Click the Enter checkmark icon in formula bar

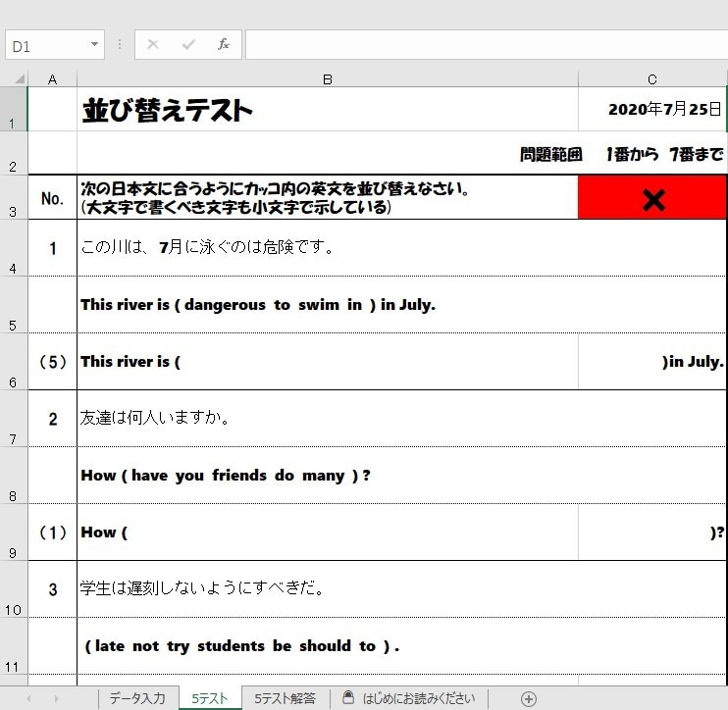tap(188, 44)
